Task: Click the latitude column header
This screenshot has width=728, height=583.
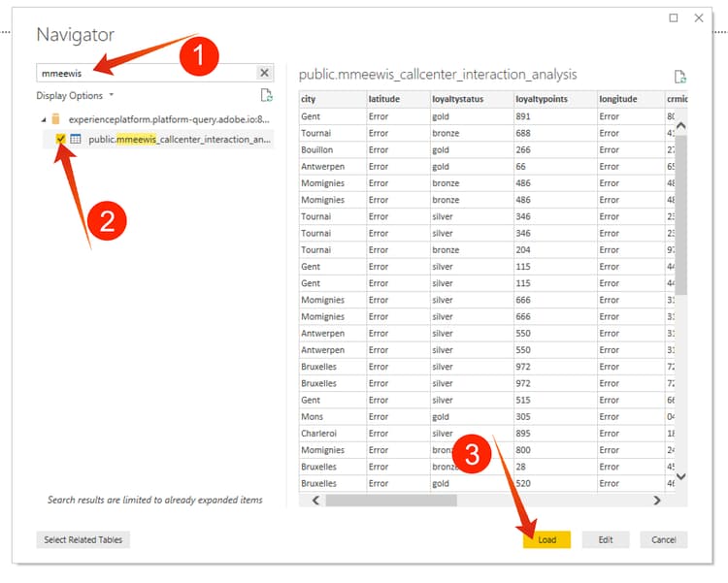Action: (x=398, y=99)
